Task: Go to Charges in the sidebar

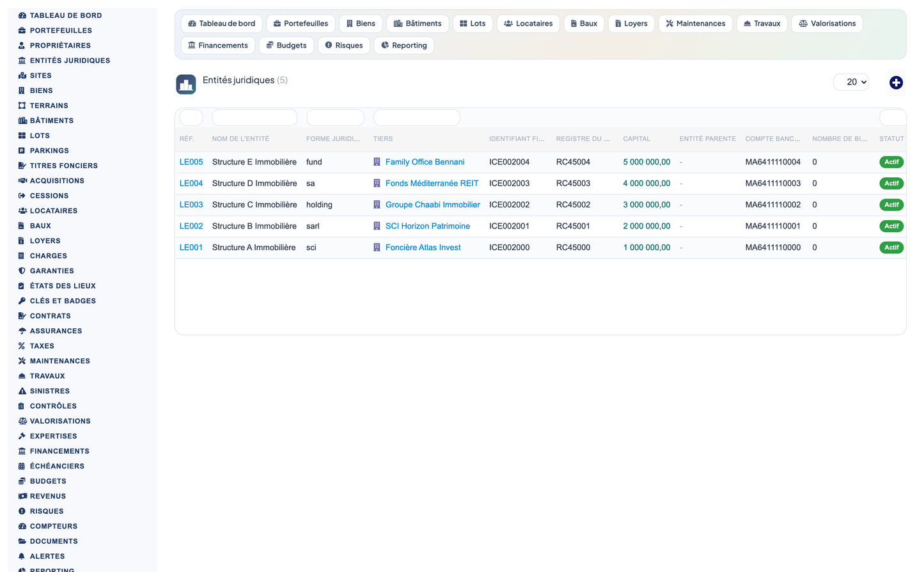Action: (x=48, y=256)
